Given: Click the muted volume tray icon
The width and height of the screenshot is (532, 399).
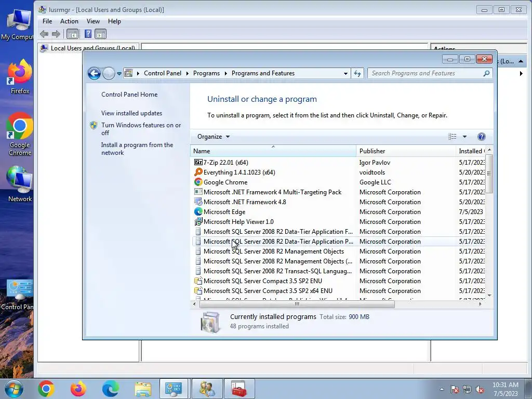Looking at the screenshot, I should click(480, 389).
